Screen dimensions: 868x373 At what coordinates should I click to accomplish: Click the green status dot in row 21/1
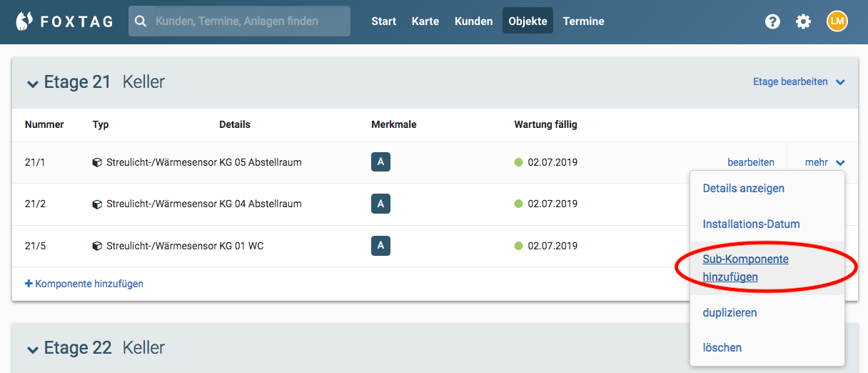pyautogui.click(x=519, y=162)
